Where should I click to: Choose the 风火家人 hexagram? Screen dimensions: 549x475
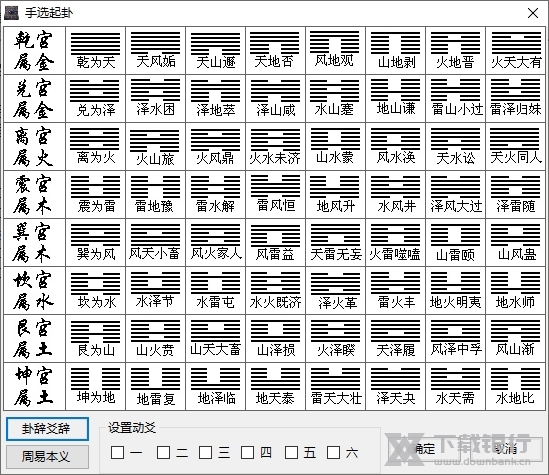point(215,243)
